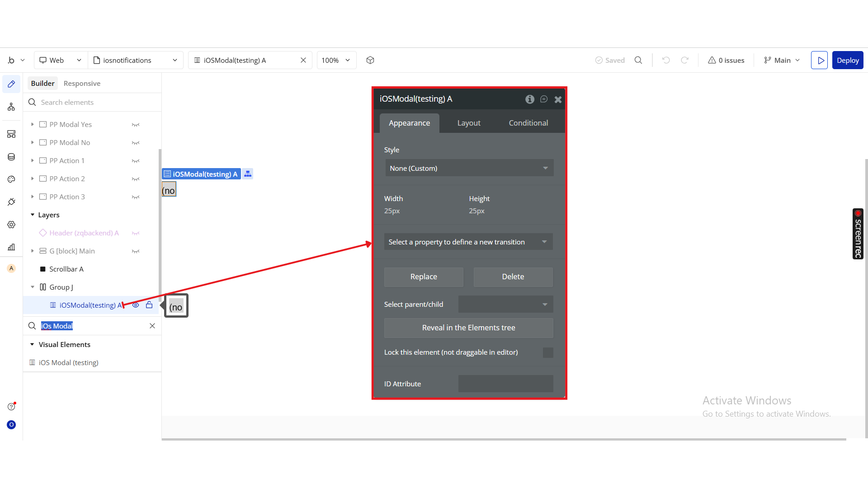The width and height of the screenshot is (868, 488).
Task: Toggle visibility eye for iOSModal(testing) A
Action: pos(136,305)
